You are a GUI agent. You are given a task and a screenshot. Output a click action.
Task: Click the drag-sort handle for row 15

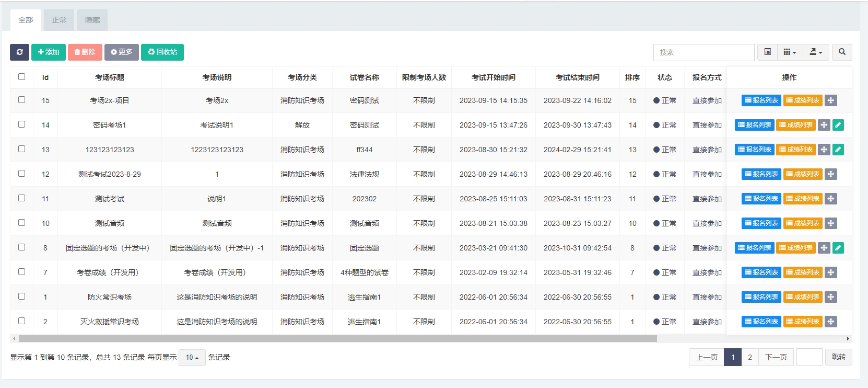(x=831, y=100)
